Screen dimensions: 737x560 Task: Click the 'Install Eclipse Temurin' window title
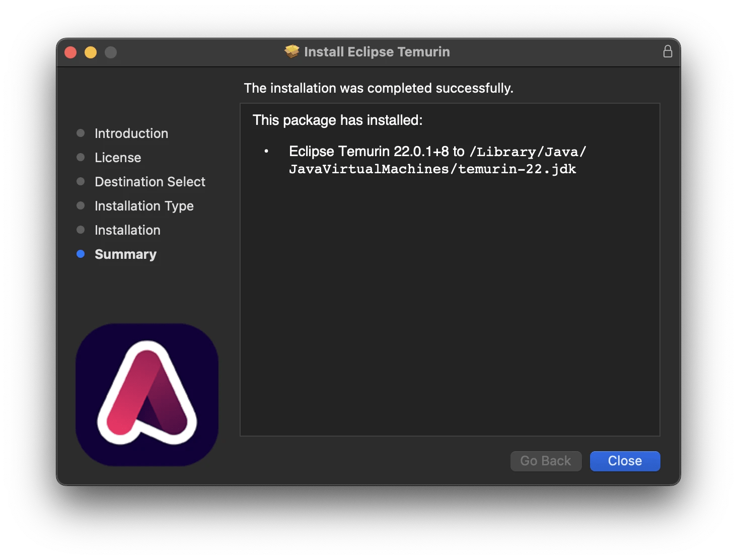[377, 52]
